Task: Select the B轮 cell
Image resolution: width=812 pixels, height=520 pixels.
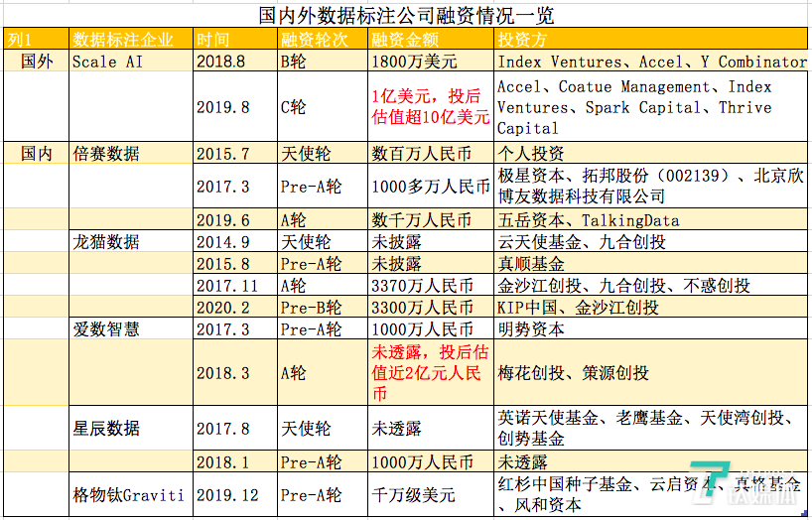Action: point(323,61)
